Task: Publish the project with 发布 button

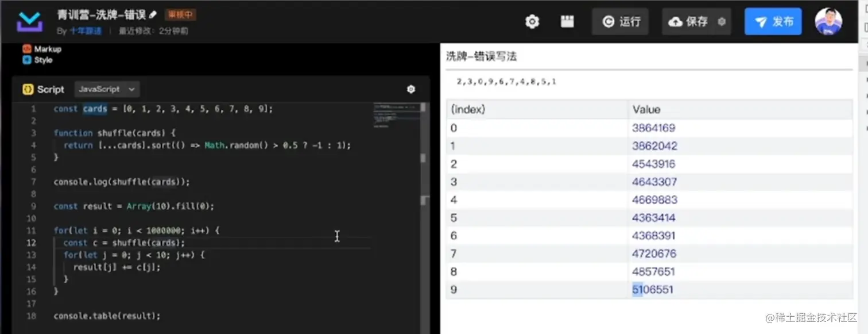Action: (773, 22)
